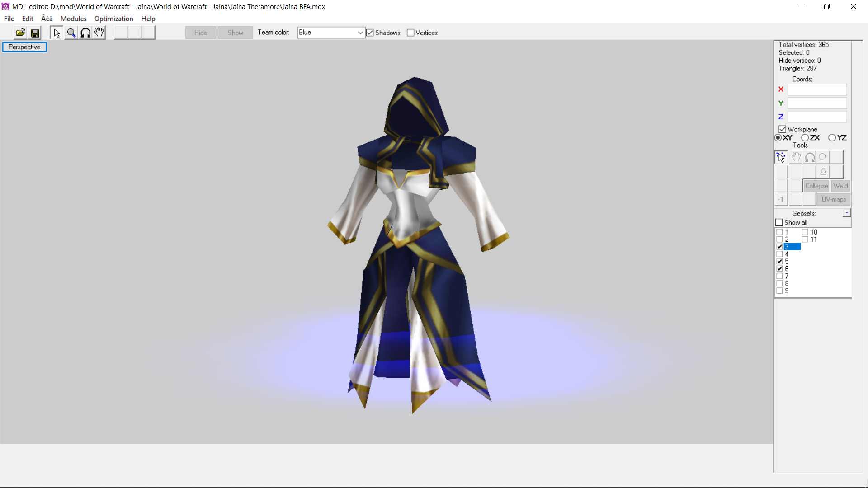Select the XY workplane radio button

pyautogui.click(x=778, y=138)
